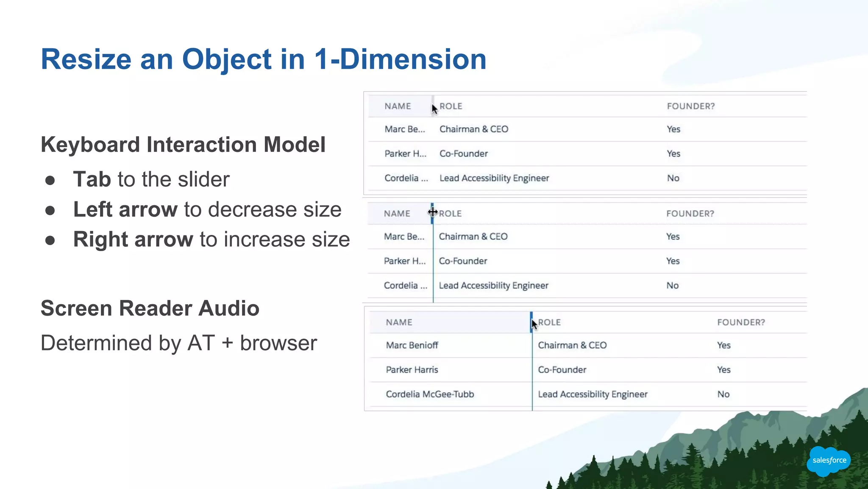Click the Chairman & CEO cell in the top table

(473, 129)
